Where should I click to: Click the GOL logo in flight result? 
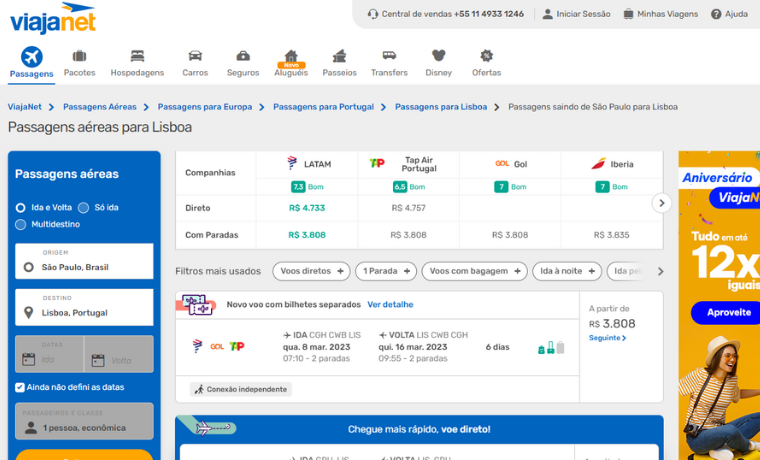click(217, 347)
